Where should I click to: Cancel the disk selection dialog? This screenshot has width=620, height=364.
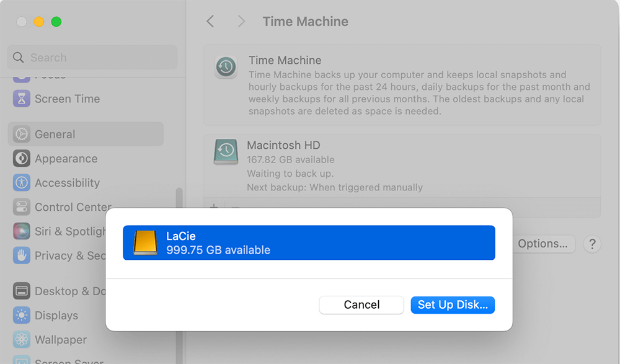(361, 304)
